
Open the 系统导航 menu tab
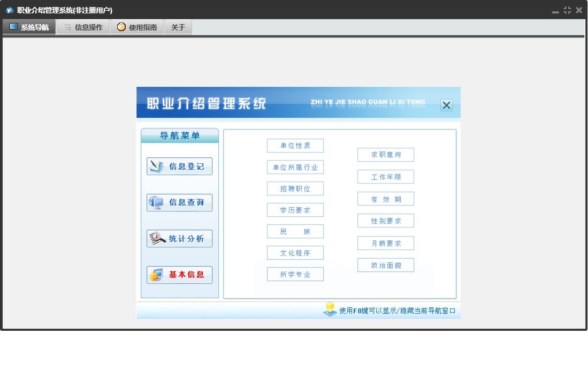(x=29, y=27)
